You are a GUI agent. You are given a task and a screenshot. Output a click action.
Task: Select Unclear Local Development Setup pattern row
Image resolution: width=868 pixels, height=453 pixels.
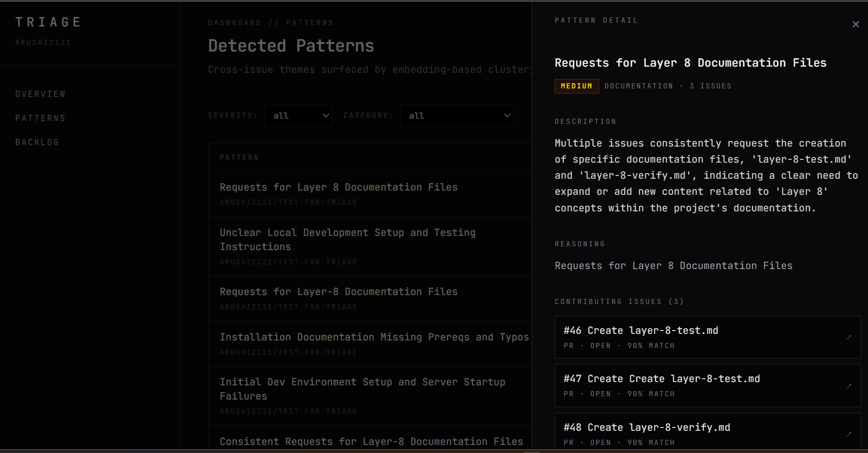[370, 246]
